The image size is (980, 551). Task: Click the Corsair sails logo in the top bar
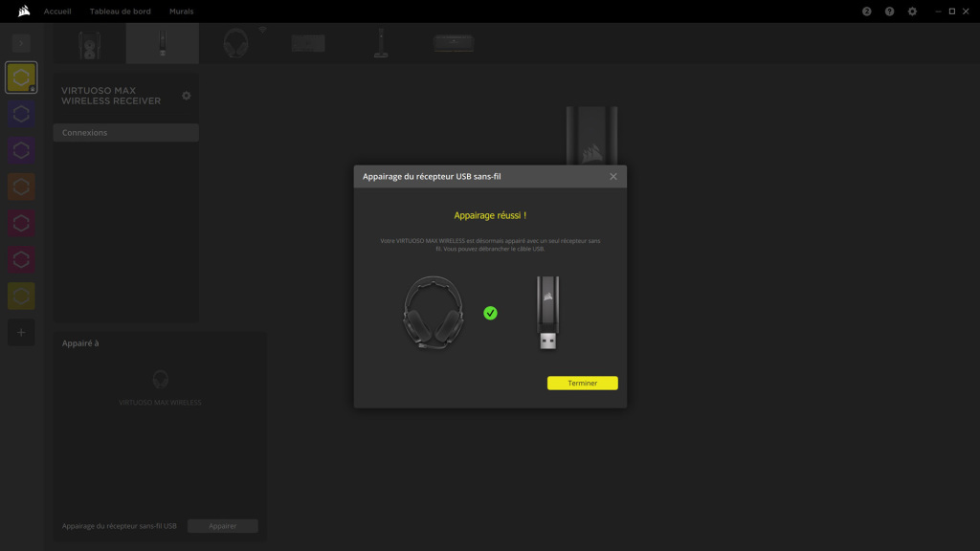24,11
